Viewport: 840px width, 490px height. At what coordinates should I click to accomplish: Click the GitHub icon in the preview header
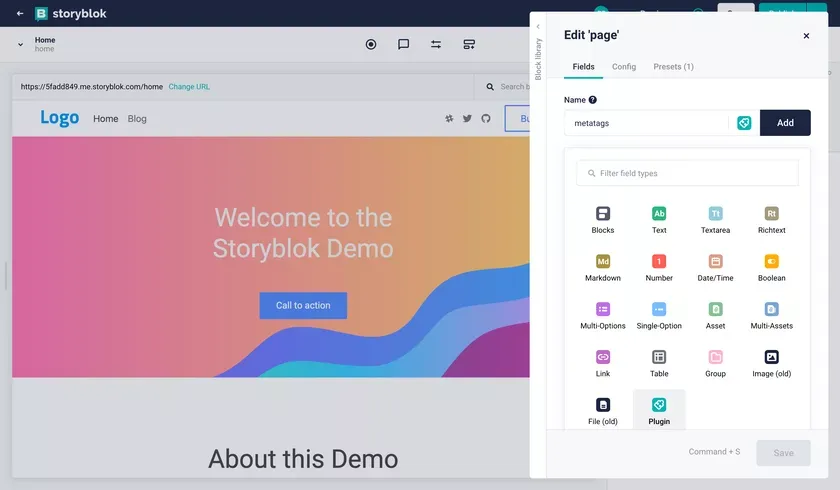pyautogui.click(x=485, y=118)
